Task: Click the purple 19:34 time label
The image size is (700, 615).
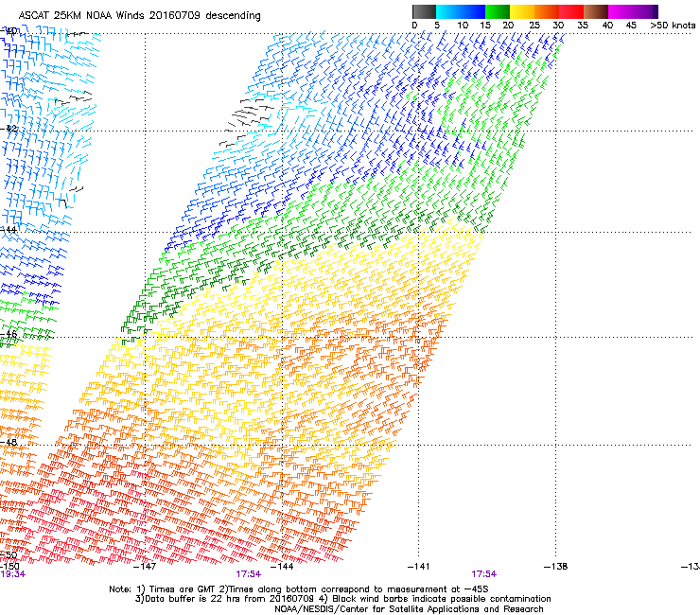Action: [12, 574]
